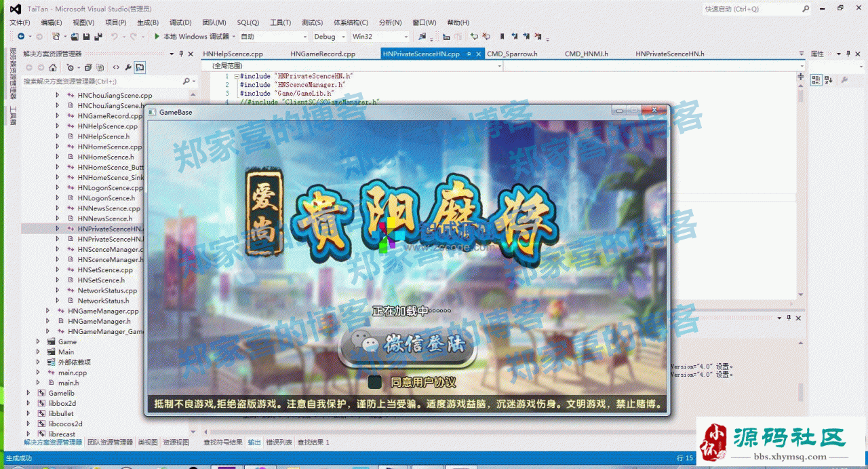Expand the HNGameManager.cpp tree node
868x469 pixels.
pos(48,311)
